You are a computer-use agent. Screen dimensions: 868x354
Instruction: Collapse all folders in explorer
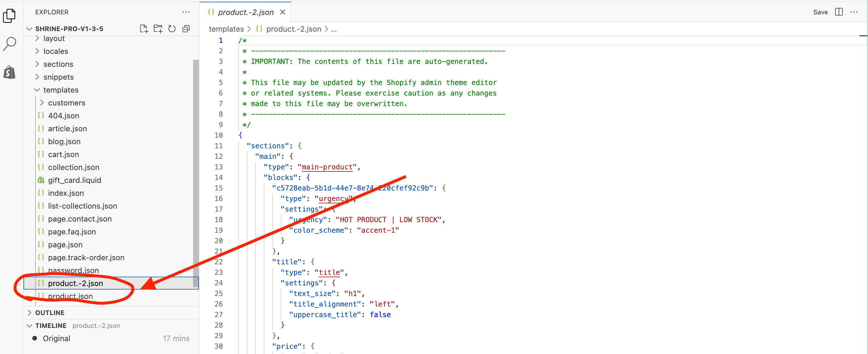(186, 29)
